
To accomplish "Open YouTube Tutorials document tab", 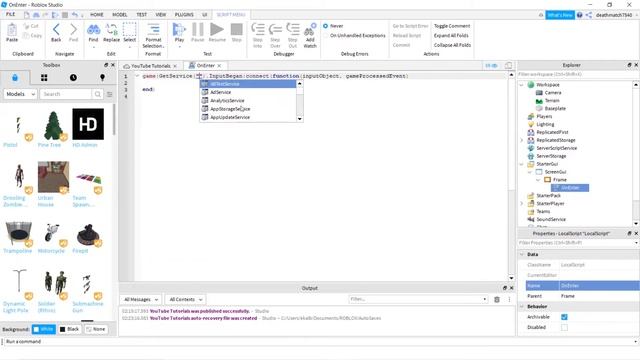I will click(x=150, y=66).
